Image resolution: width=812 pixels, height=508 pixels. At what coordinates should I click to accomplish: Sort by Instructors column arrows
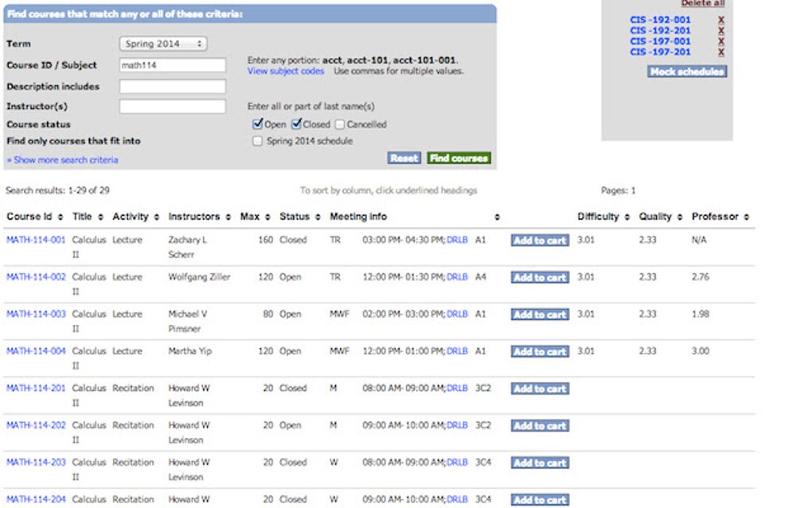click(228, 217)
